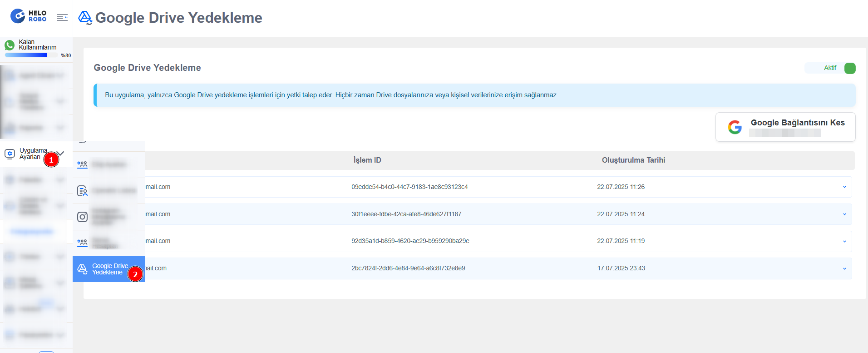Click the Uygulama Ayarları monitor gear icon
The width and height of the screenshot is (868, 353).
10,154
